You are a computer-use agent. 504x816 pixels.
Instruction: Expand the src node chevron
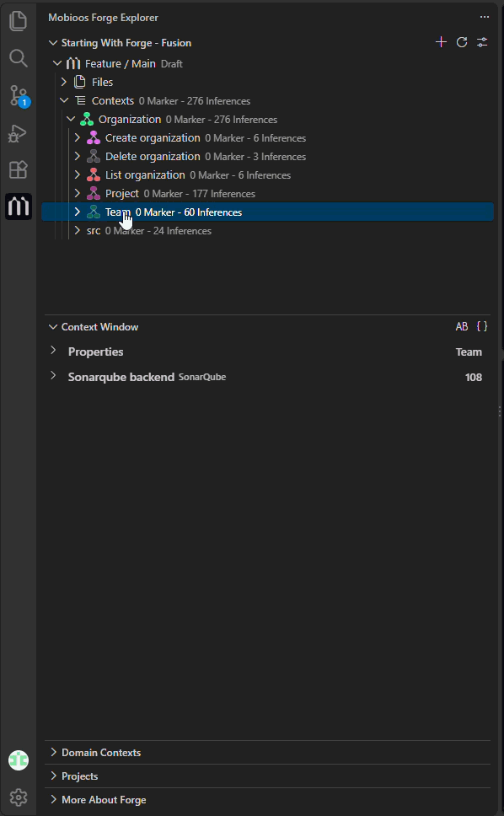point(78,230)
